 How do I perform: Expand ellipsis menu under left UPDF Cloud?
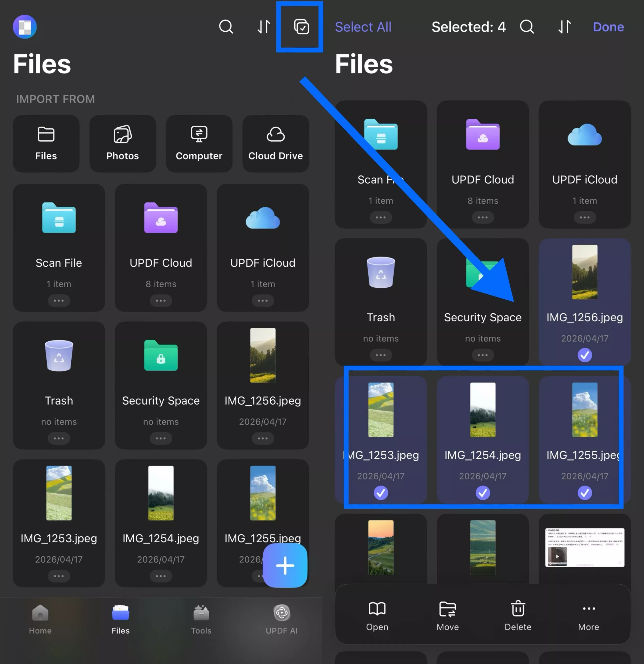161,301
